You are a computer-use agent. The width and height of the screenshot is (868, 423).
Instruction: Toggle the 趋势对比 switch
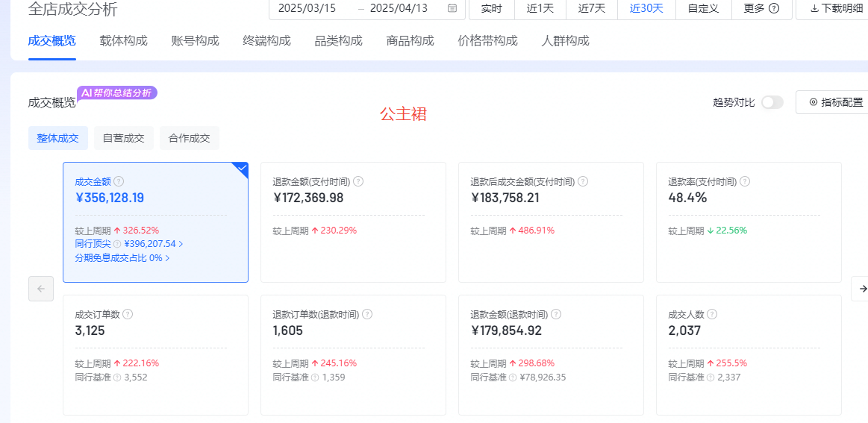tap(772, 102)
